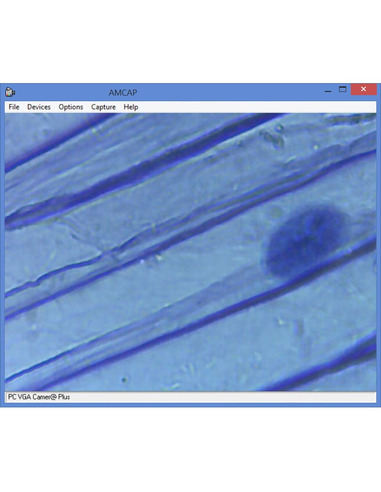Open the Help menu

[x=131, y=107]
